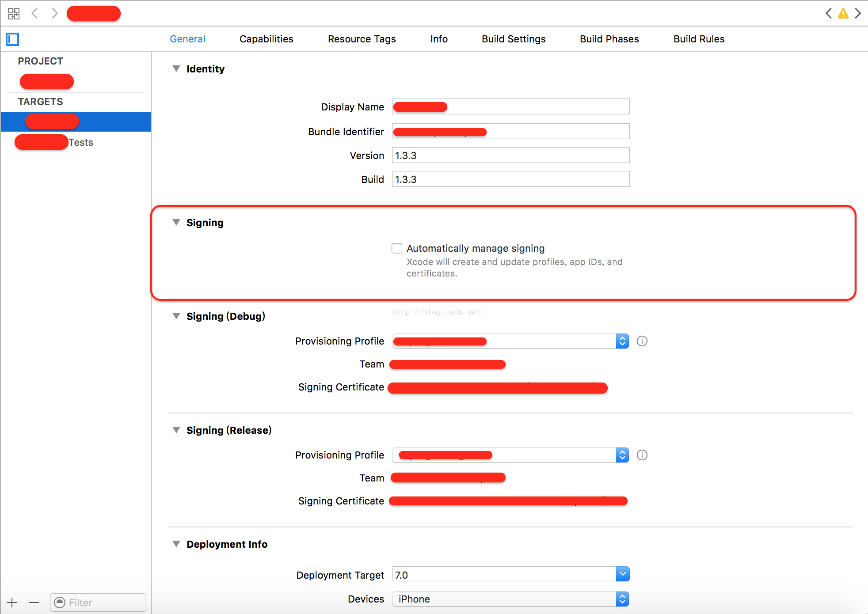The image size is (868, 614).
Task: Click the Version field showing 1.3.3
Action: [x=510, y=155]
